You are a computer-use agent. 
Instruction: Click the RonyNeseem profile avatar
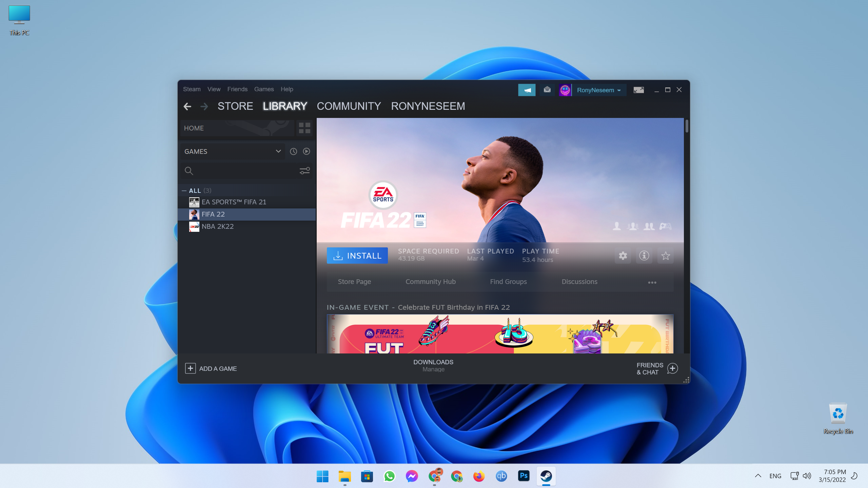(565, 90)
